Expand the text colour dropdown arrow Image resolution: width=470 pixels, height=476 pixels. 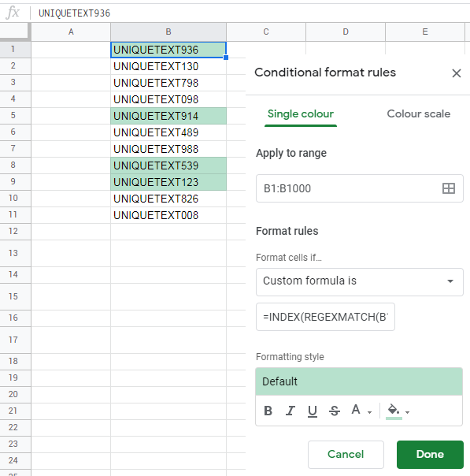pos(369,412)
